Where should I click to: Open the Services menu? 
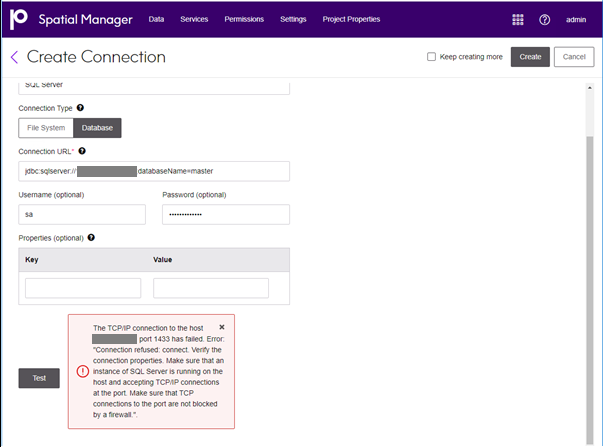(194, 19)
